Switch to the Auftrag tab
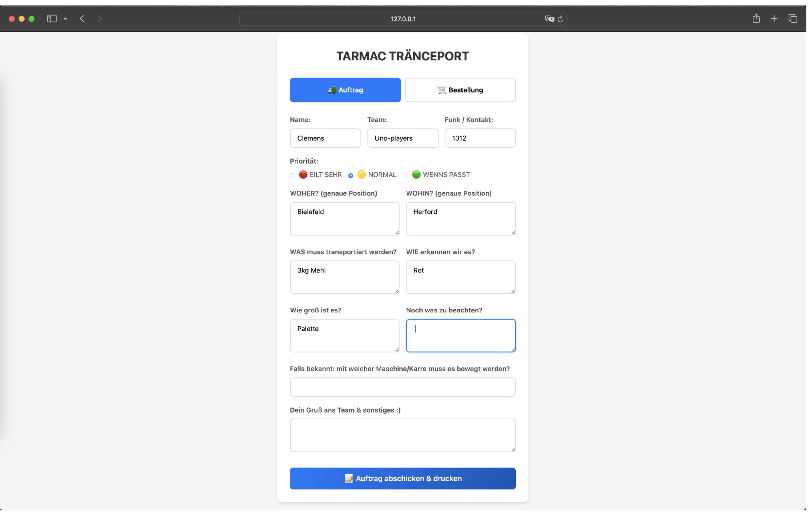Screen dimensions: 812x512 click(x=345, y=90)
